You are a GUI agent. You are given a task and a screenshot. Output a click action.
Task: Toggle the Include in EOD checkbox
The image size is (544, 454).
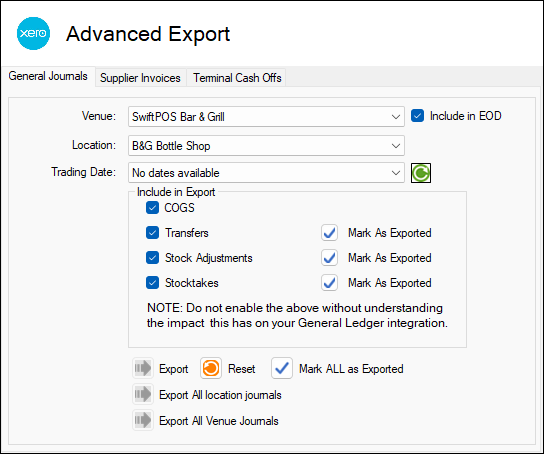tap(417, 116)
